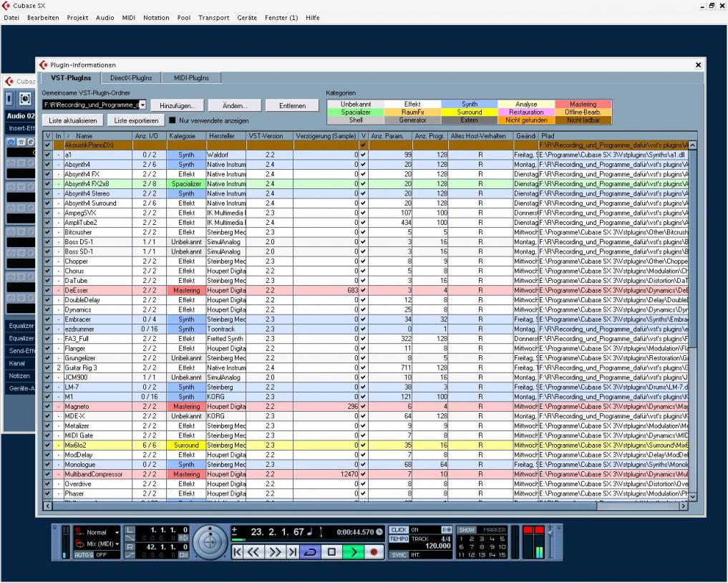Image resolution: width=728 pixels, height=583 pixels.
Task: Uncheck the enable box for DeEsser
Action: point(48,290)
